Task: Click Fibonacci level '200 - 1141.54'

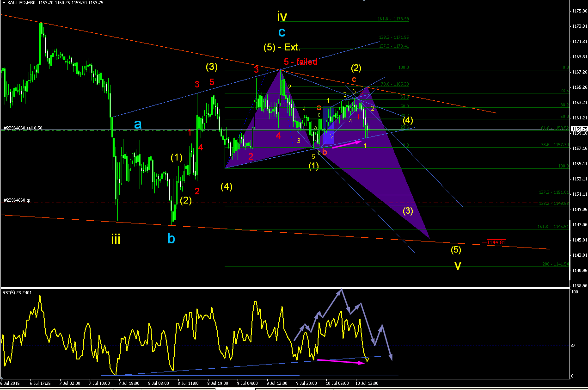Action: (x=555, y=264)
